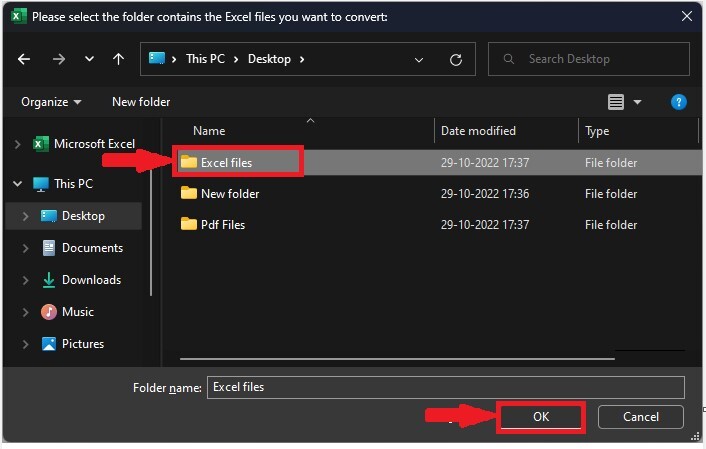Click the Desktop sidebar icon
The width and height of the screenshot is (706, 449).
pyautogui.click(x=49, y=216)
